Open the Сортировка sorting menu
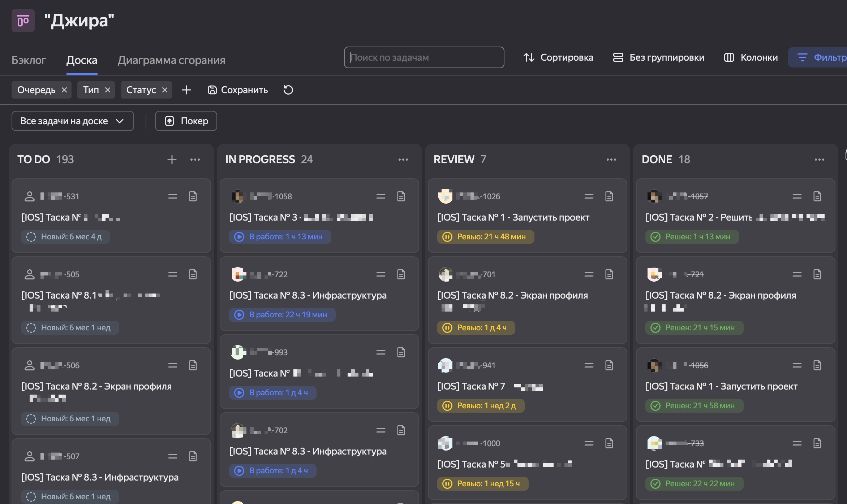 558,57
